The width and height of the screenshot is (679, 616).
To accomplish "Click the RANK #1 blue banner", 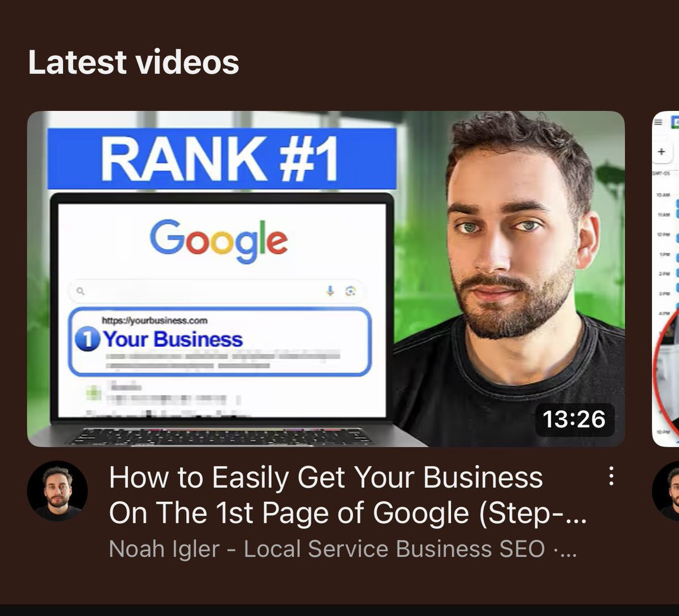I will click(x=222, y=158).
